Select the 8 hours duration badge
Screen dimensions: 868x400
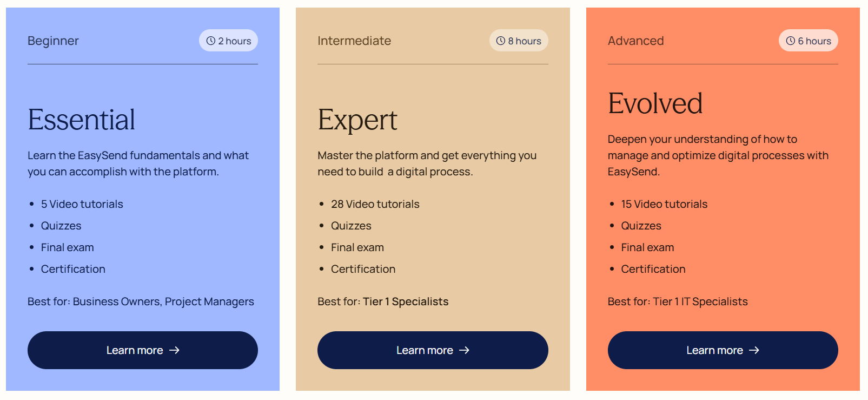[x=519, y=41]
